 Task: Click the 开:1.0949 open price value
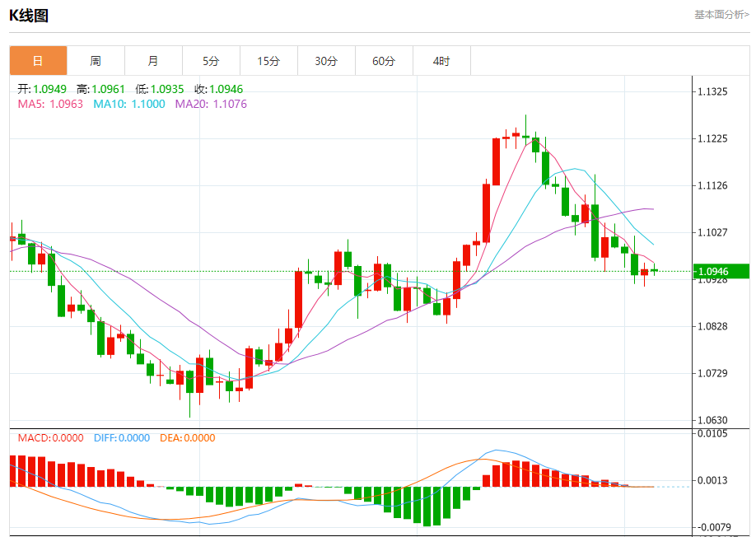42,89
